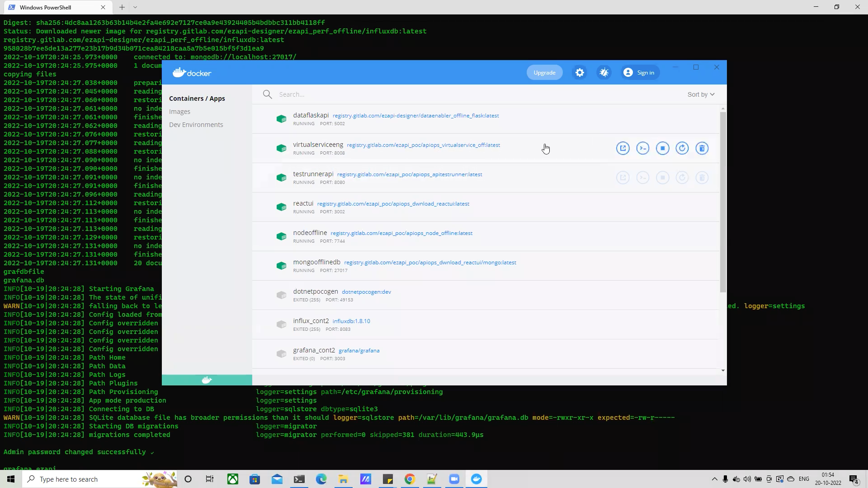Image resolution: width=868 pixels, height=488 pixels.
Task: Click the container list vertical scrollbar
Action: pyautogui.click(x=722, y=201)
